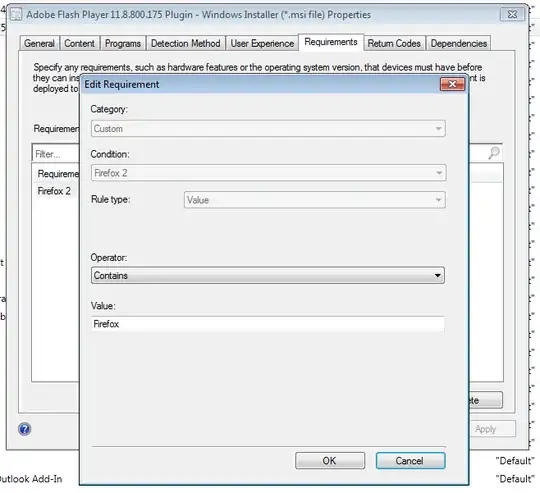Switch to the Content tab
540x493 pixels.
[80, 43]
